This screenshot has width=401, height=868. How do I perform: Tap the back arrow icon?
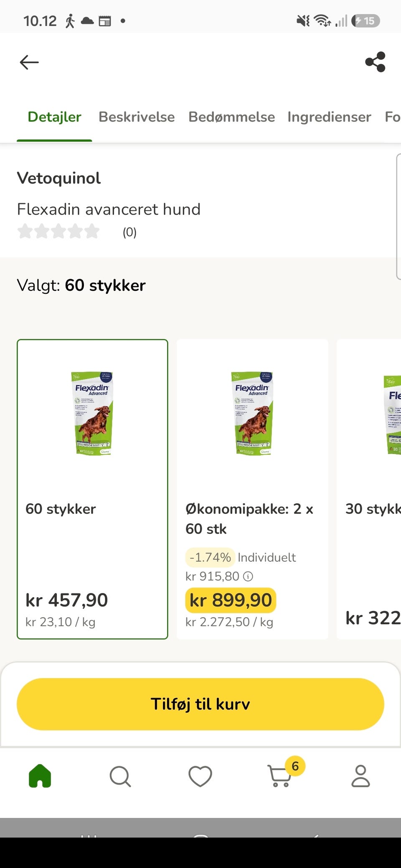(29, 62)
